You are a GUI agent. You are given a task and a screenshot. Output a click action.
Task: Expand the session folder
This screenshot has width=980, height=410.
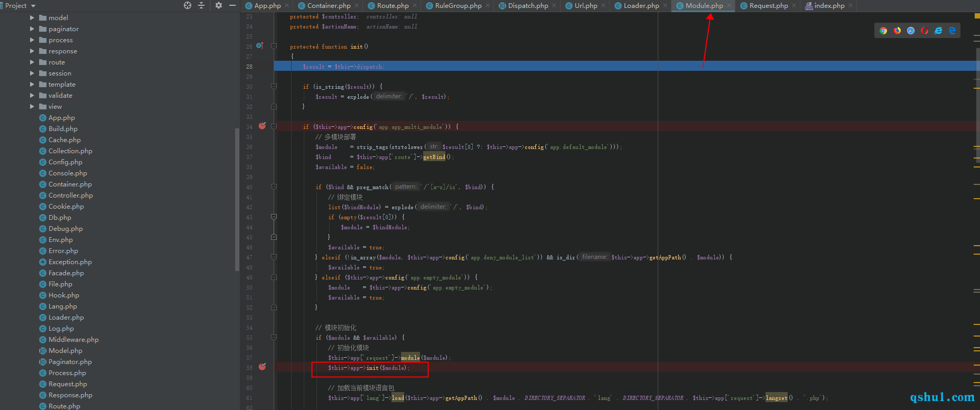pyautogui.click(x=32, y=73)
